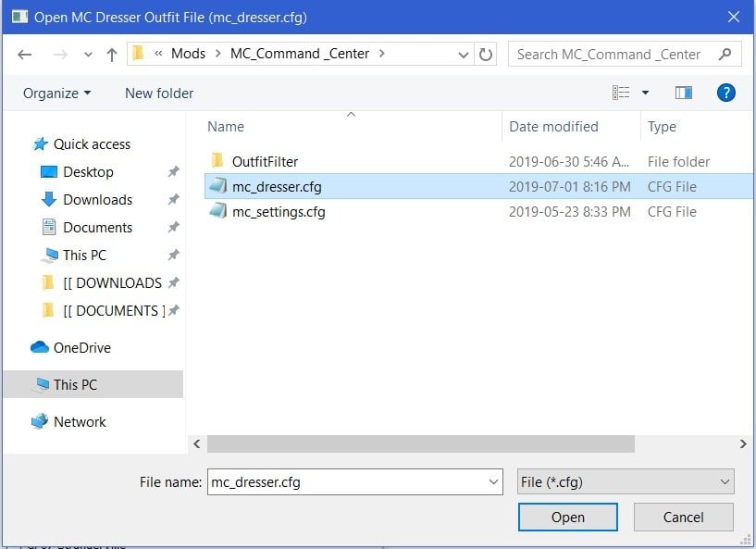Click the right arrow of horizontal scrollbar
Image resolution: width=756 pixels, height=549 pixels.
pyautogui.click(x=743, y=443)
